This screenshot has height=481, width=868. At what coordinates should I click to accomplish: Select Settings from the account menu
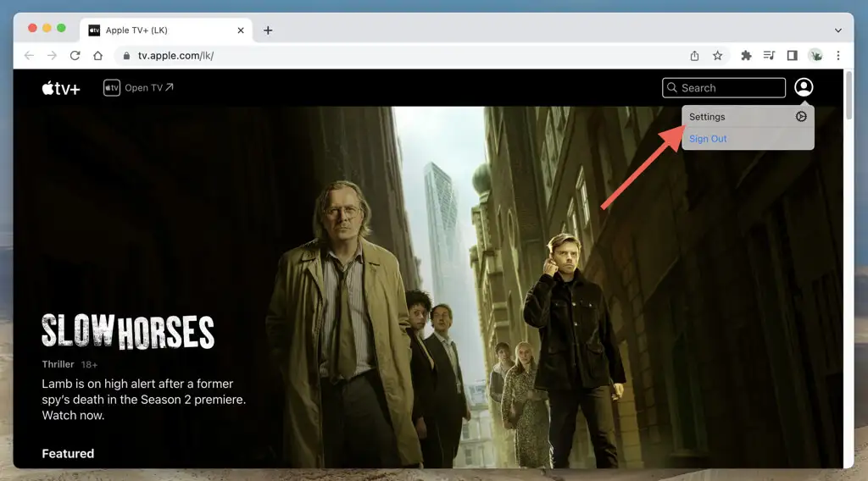coord(748,117)
